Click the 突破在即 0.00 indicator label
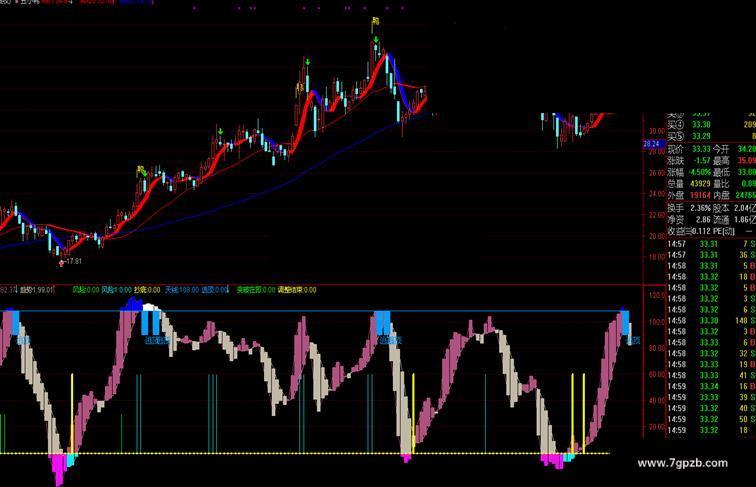This screenshot has height=487, width=756. click(x=256, y=290)
